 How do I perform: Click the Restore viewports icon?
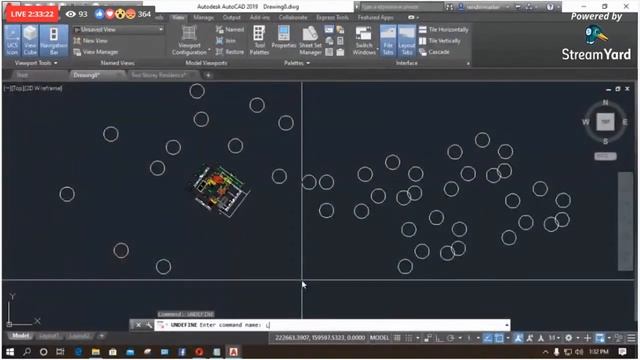pos(229,52)
